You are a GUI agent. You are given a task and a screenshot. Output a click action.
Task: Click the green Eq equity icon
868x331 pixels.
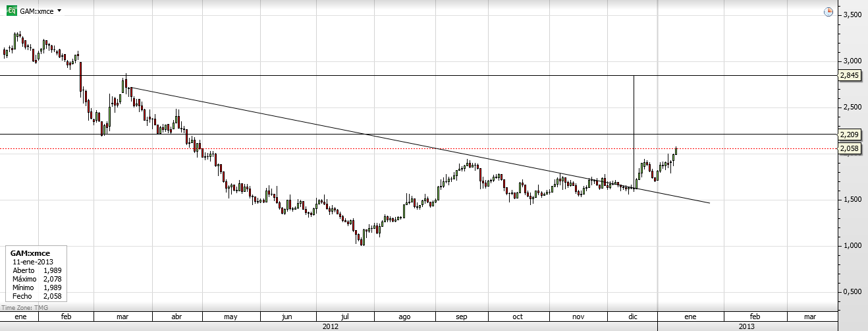point(12,11)
